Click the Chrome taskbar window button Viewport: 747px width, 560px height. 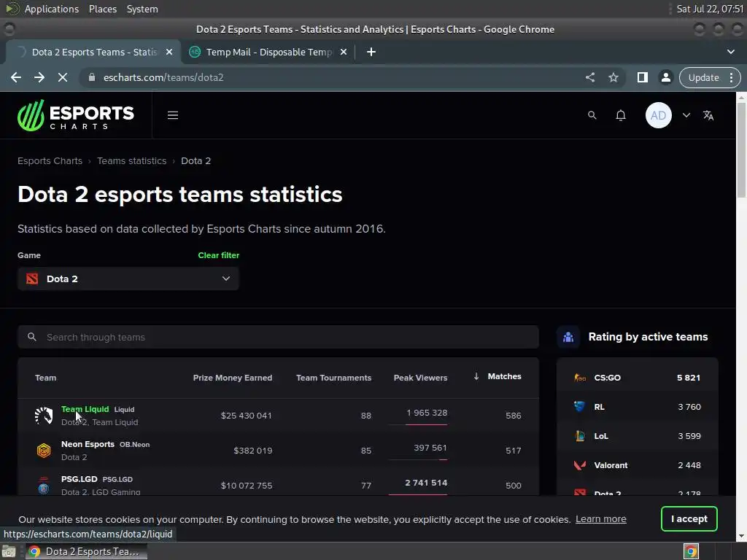click(86, 551)
